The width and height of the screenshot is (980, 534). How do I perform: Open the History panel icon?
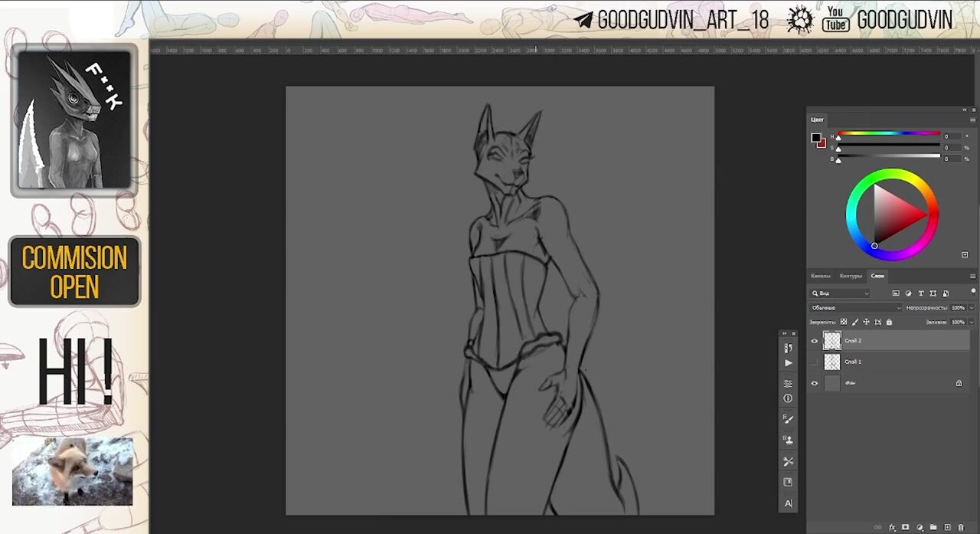pos(788,348)
